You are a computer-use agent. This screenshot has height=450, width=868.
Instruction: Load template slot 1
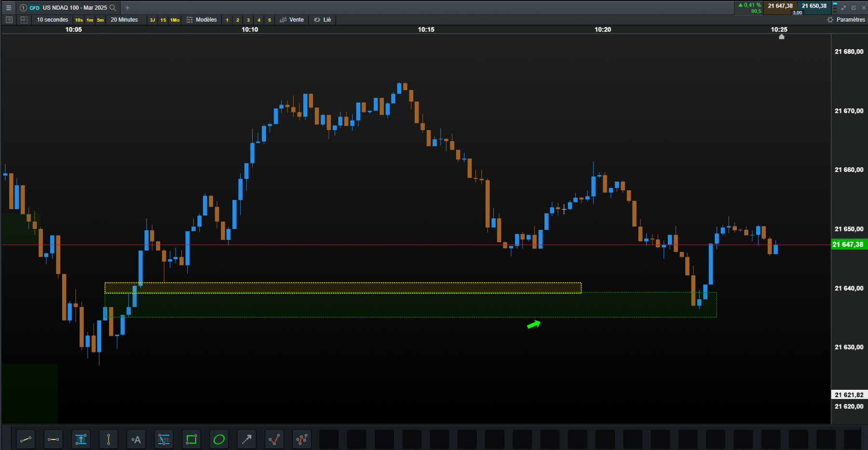pos(227,20)
